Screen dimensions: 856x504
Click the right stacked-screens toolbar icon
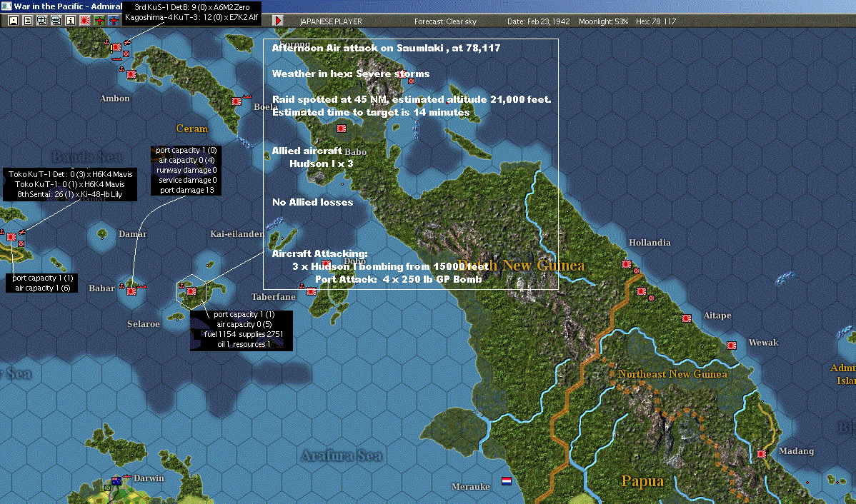[56, 21]
